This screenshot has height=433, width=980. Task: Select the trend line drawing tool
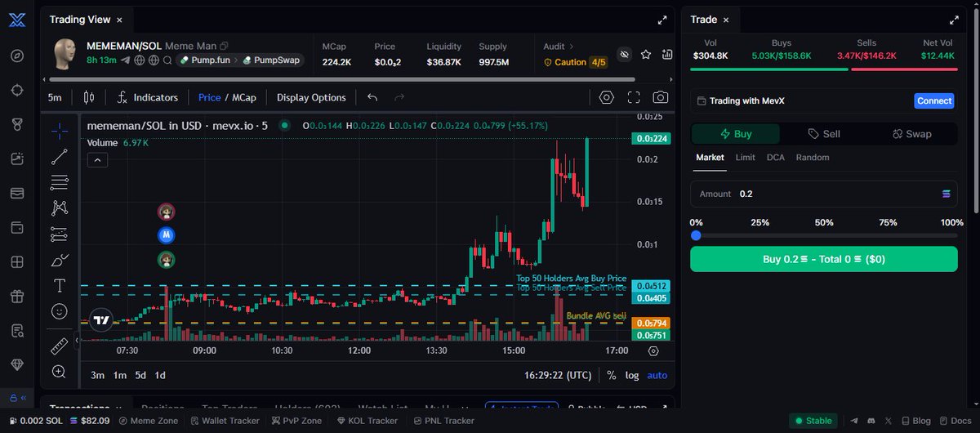click(60, 157)
